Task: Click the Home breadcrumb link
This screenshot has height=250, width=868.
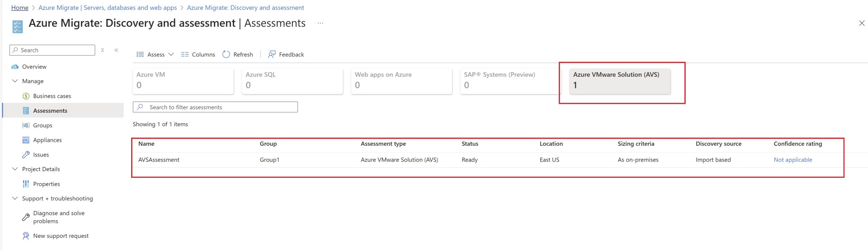Action: pos(20,8)
